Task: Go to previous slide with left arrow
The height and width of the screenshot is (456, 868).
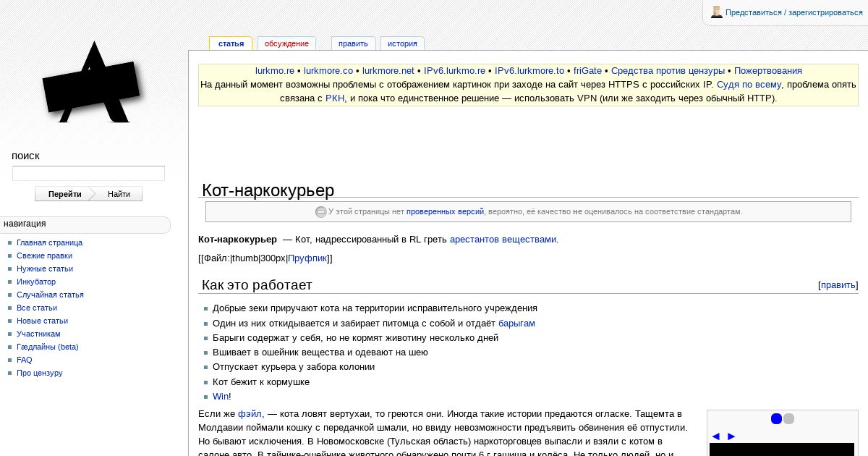Action: pos(715,436)
